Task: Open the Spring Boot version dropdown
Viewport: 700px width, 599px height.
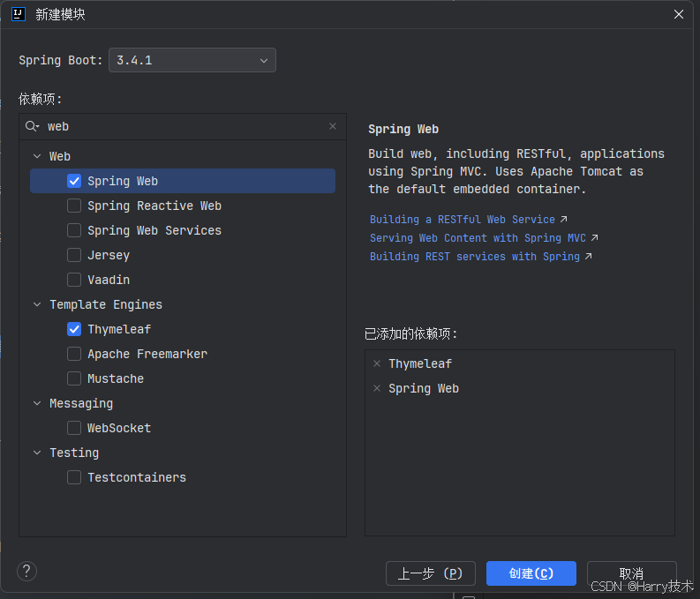Action: click(x=192, y=60)
